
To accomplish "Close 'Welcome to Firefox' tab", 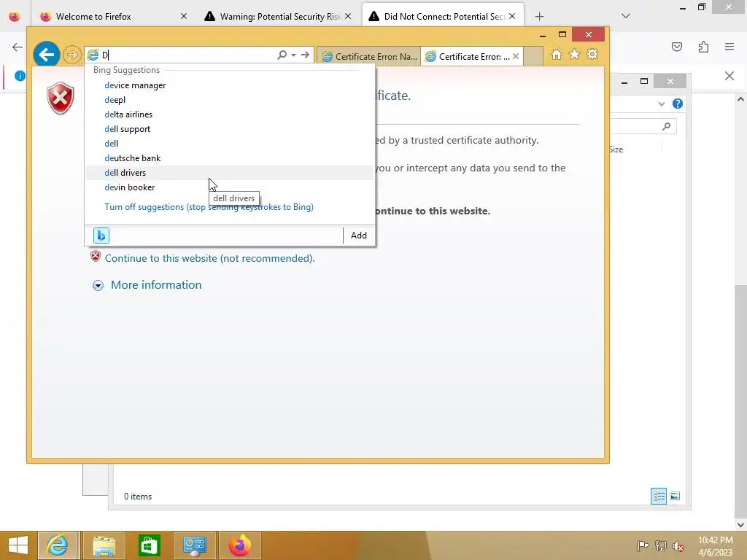I will (x=183, y=17).
